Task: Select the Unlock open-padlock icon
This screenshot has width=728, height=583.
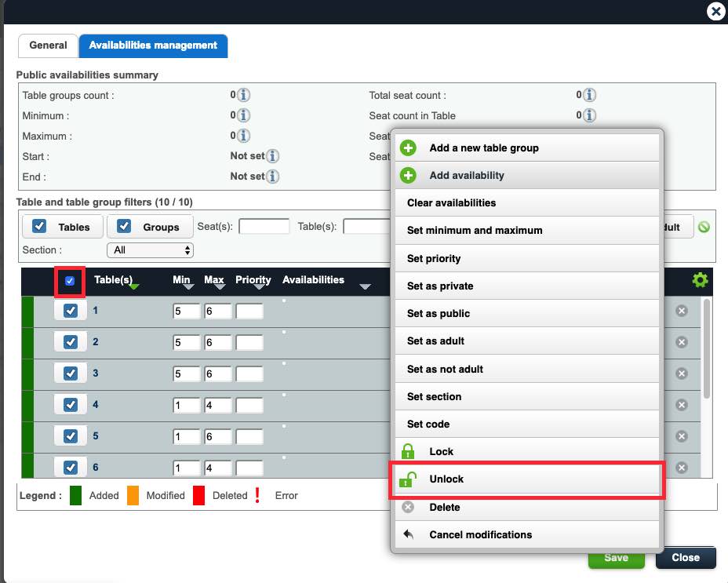Action: (x=407, y=479)
